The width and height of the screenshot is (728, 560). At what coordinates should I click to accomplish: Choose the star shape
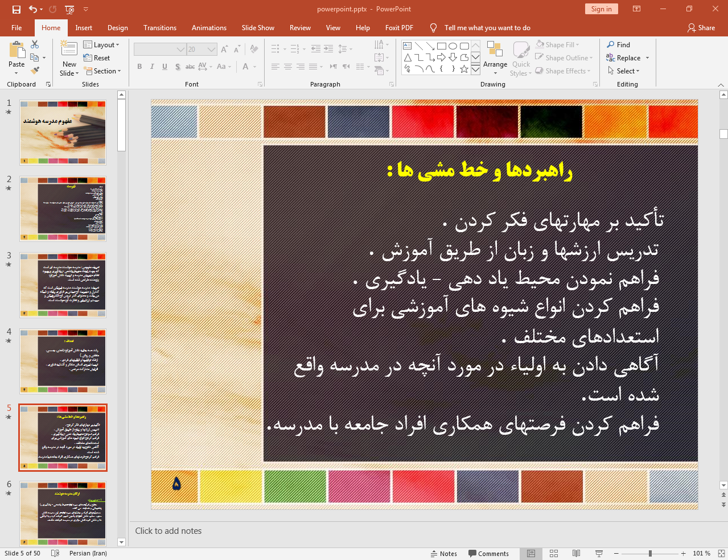coord(464,69)
